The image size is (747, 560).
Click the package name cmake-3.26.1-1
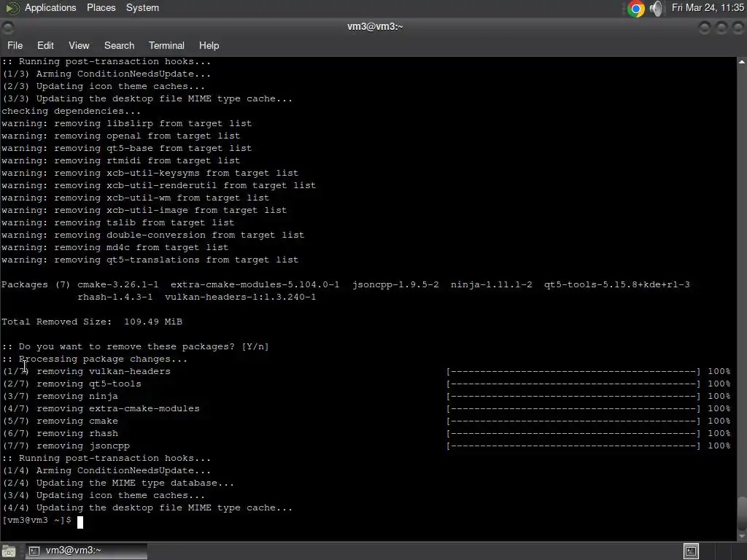(117, 285)
